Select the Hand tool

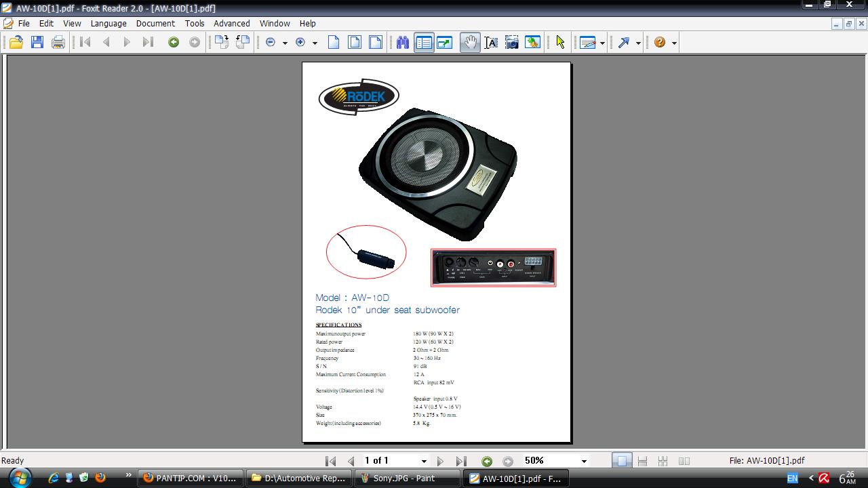click(469, 43)
